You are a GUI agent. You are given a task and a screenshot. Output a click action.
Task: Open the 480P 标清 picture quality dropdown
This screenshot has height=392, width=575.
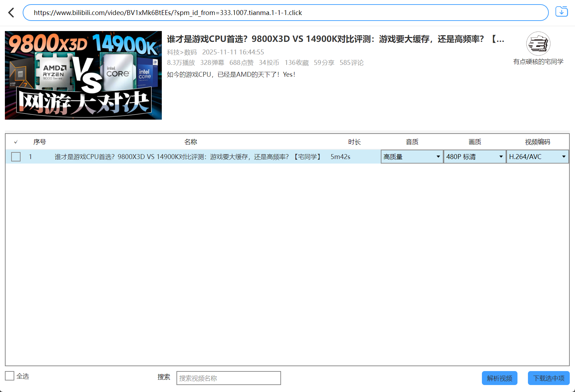(474, 157)
